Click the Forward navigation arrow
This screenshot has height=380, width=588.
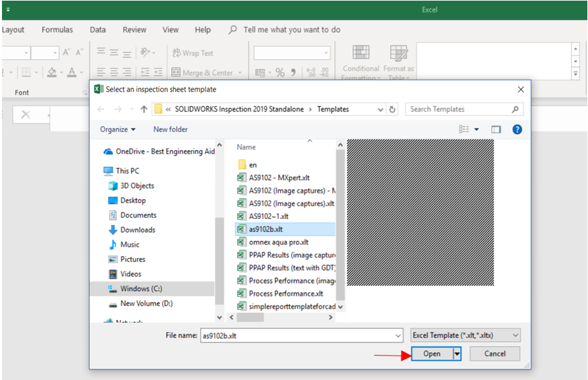[118, 109]
